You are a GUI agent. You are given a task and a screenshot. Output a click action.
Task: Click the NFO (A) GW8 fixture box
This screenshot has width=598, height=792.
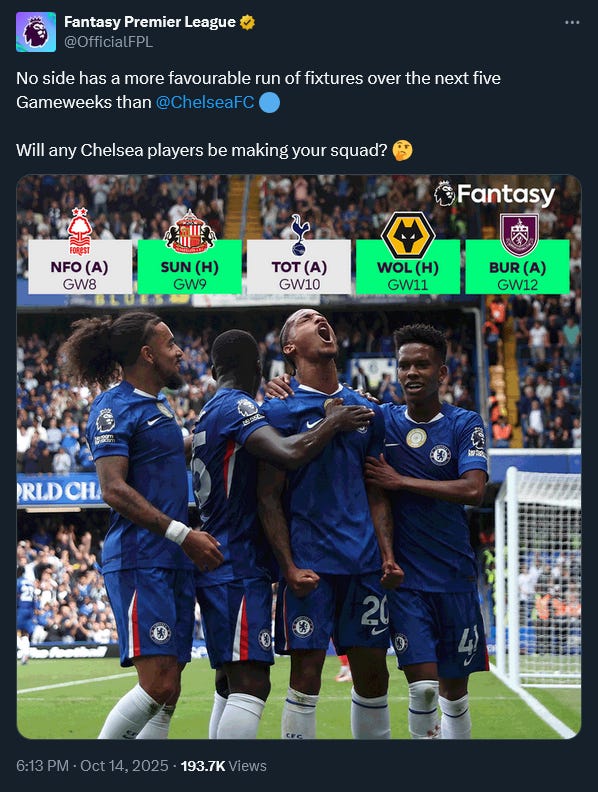point(80,267)
